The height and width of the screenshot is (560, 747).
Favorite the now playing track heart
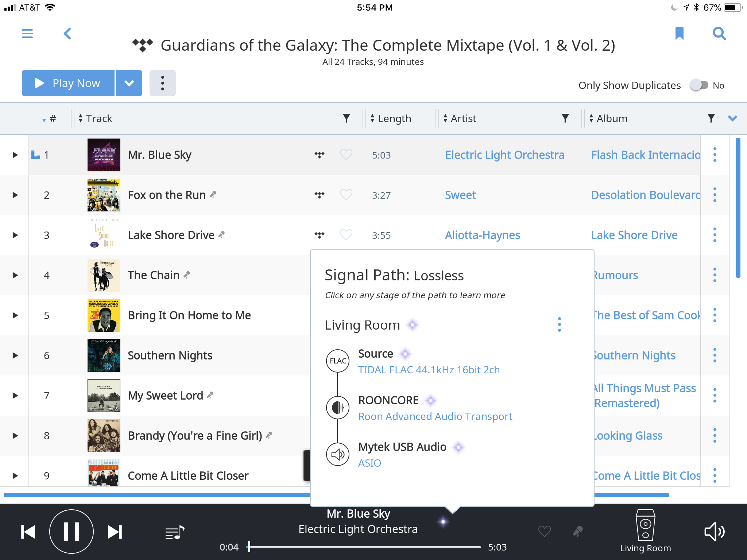tap(545, 532)
